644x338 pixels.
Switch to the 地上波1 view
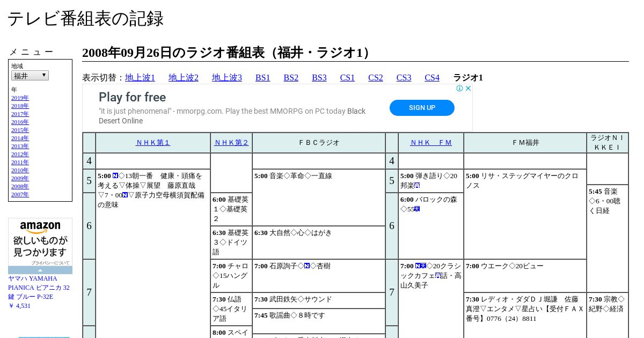[x=140, y=78]
